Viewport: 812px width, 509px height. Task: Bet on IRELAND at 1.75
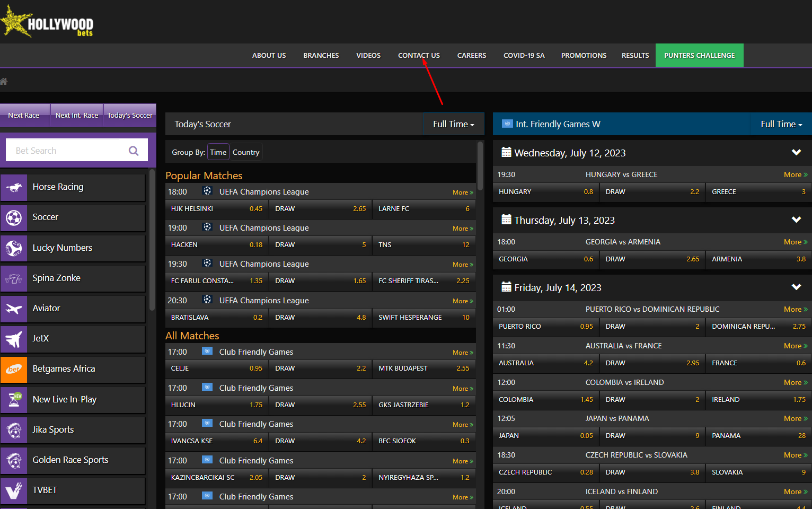pos(759,400)
